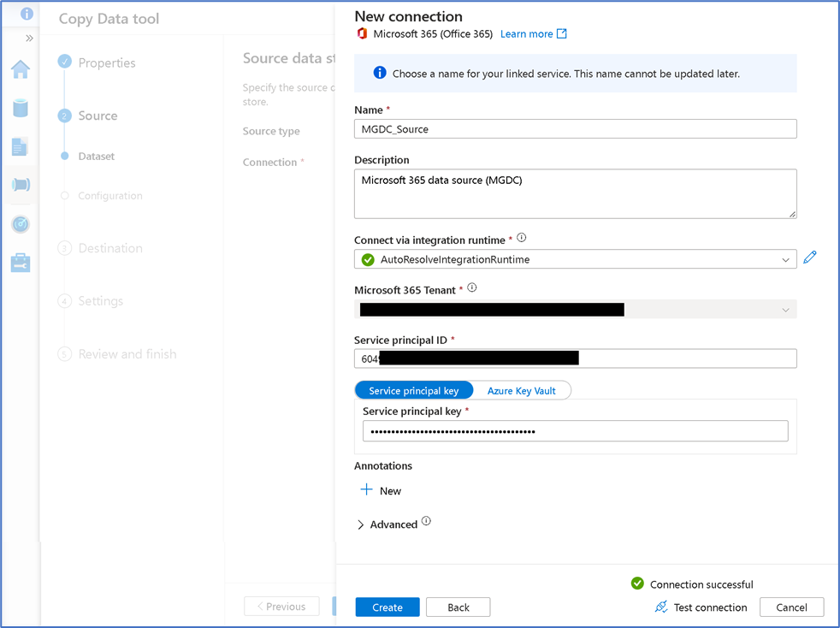Open the Home icon in left sidebar
This screenshot has height=628, width=840.
21,69
